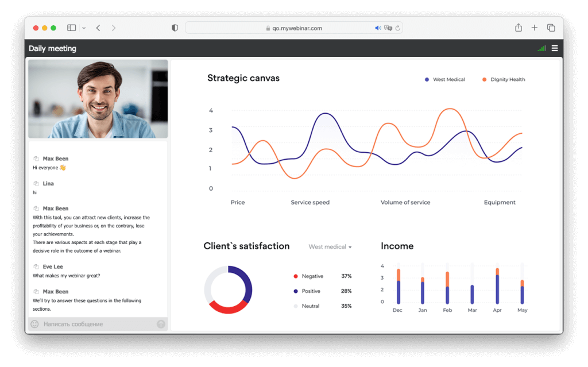Open the hamburger menu in meeting header

point(555,48)
